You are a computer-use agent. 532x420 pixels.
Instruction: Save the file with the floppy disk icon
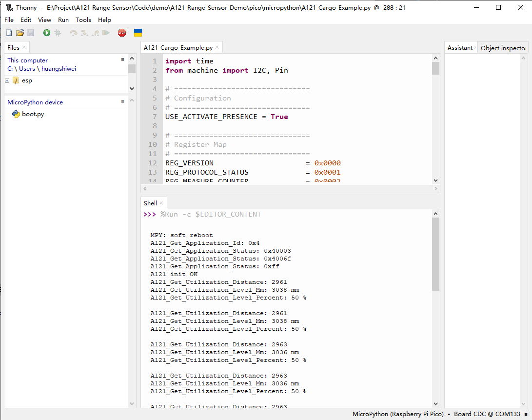(x=31, y=33)
